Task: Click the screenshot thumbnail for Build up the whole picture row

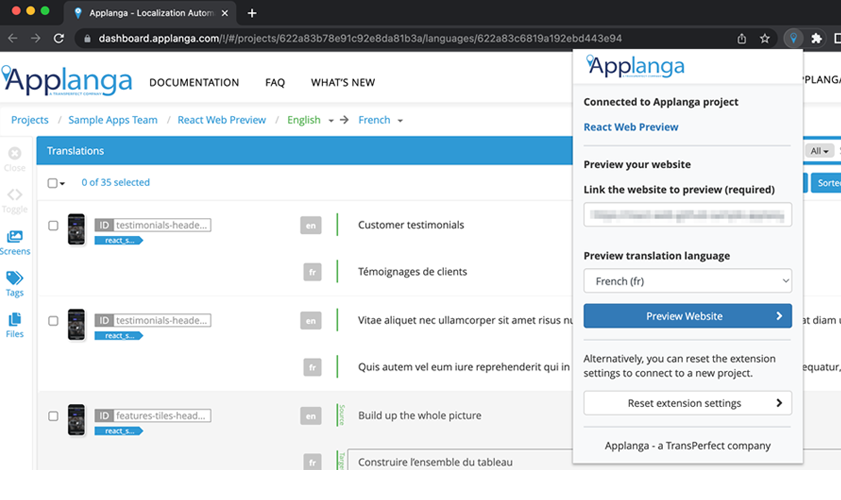Action: click(76, 420)
